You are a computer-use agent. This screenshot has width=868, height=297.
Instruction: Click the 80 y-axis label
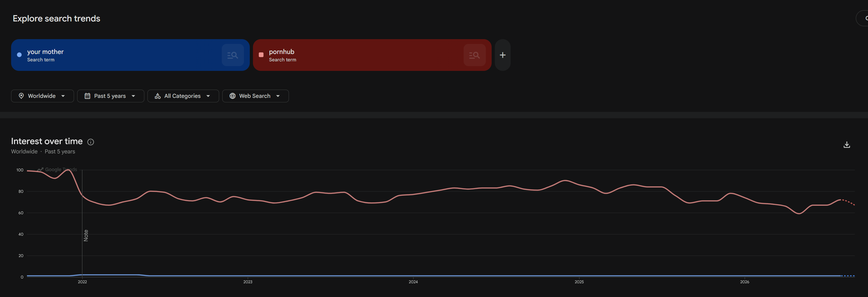pos(21,191)
